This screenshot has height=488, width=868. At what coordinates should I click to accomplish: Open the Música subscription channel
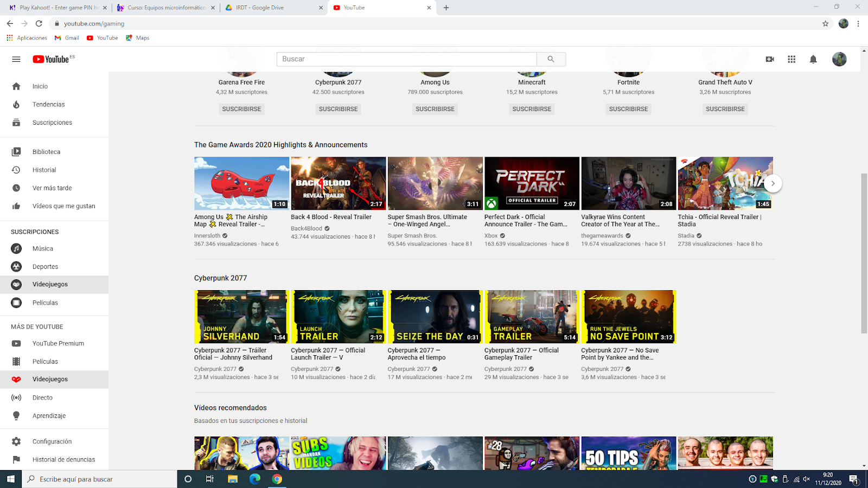coord(54,248)
